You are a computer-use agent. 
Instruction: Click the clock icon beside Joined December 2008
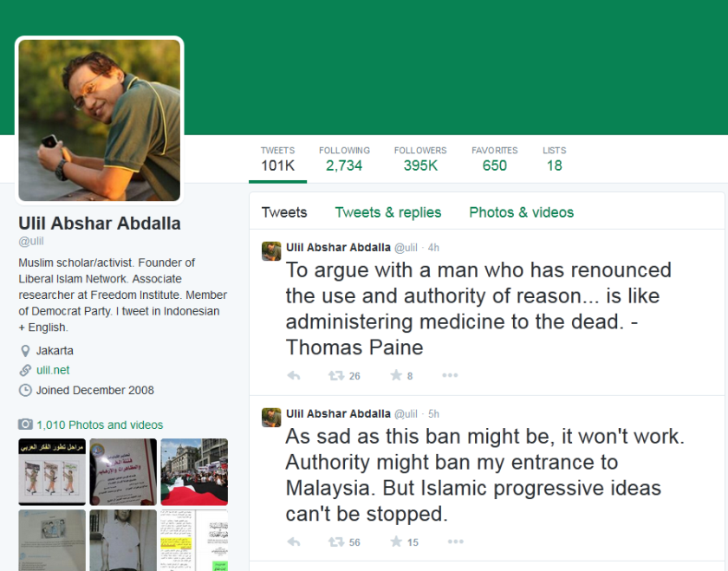click(x=24, y=390)
